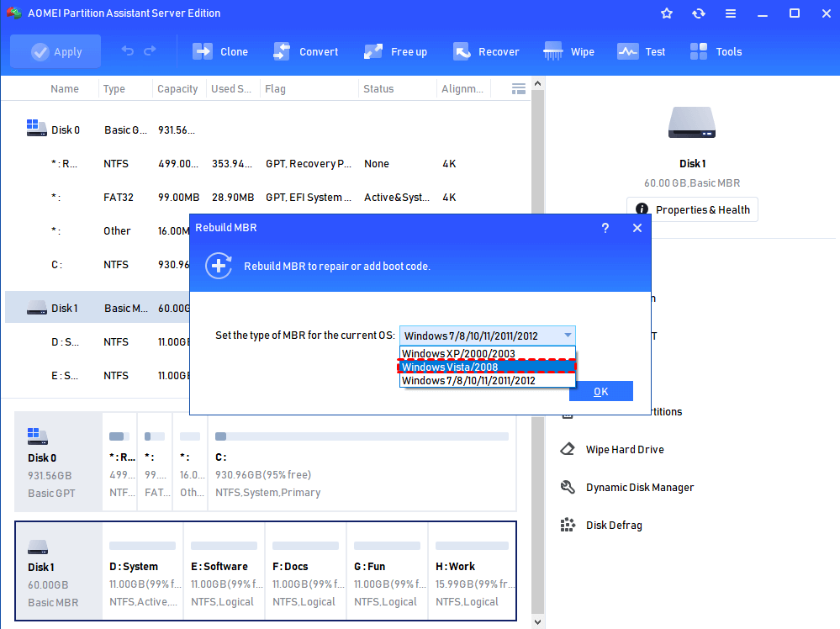Click the Disk 1 drive image in right panel
The height and width of the screenshot is (629, 840).
click(x=692, y=123)
